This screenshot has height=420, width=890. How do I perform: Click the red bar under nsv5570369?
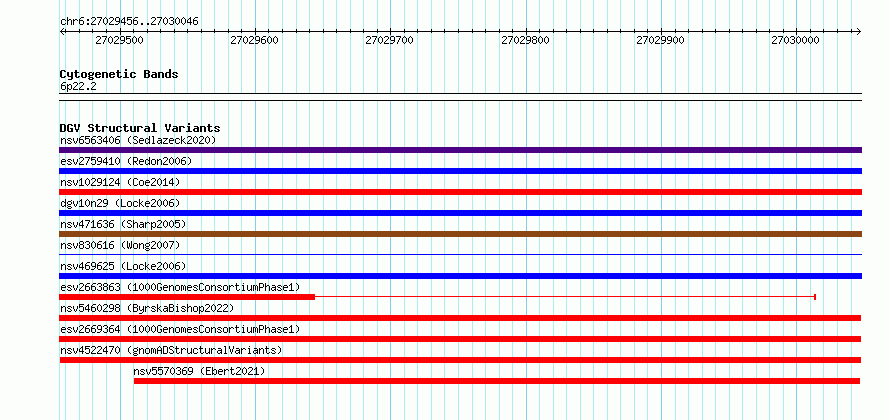497,381
